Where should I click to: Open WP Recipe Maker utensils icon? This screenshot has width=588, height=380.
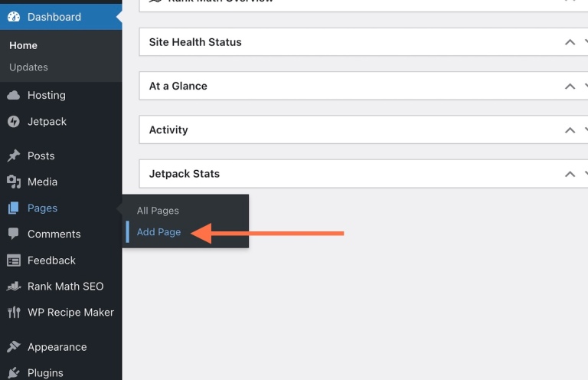point(14,312)
